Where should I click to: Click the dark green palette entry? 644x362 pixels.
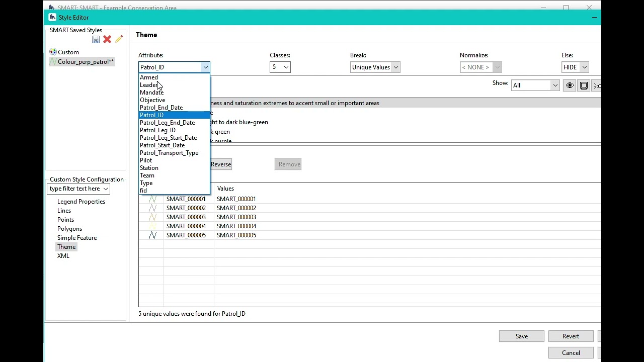click(x=220, y=132)
